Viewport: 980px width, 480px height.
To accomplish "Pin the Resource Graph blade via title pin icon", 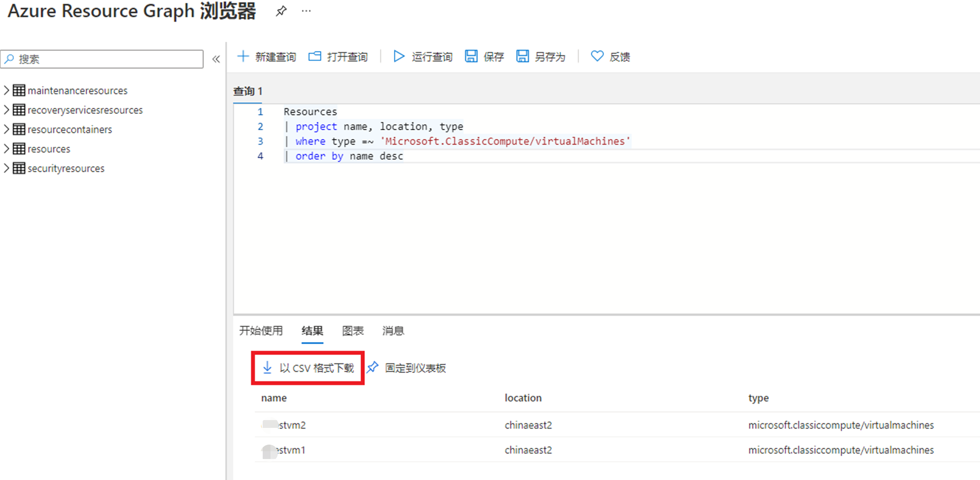I will [281, 11].
